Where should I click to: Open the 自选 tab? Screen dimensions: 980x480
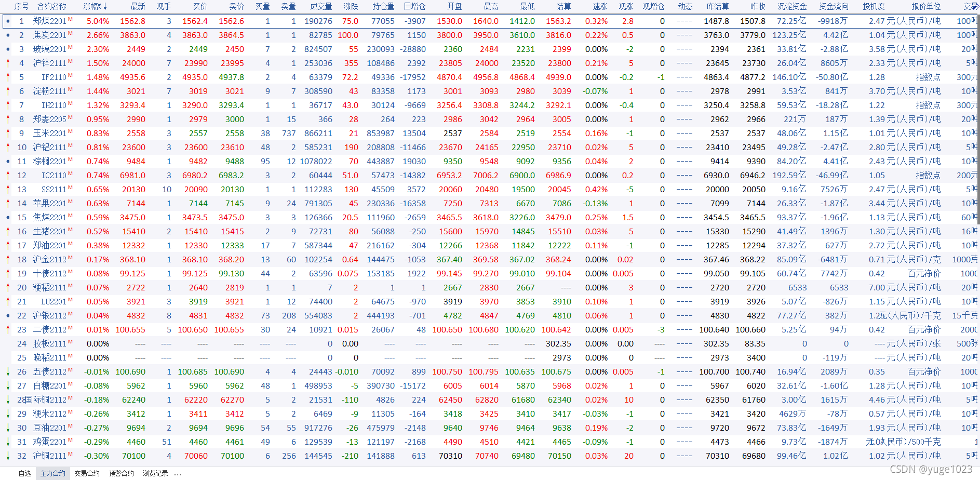coord(24,473)
